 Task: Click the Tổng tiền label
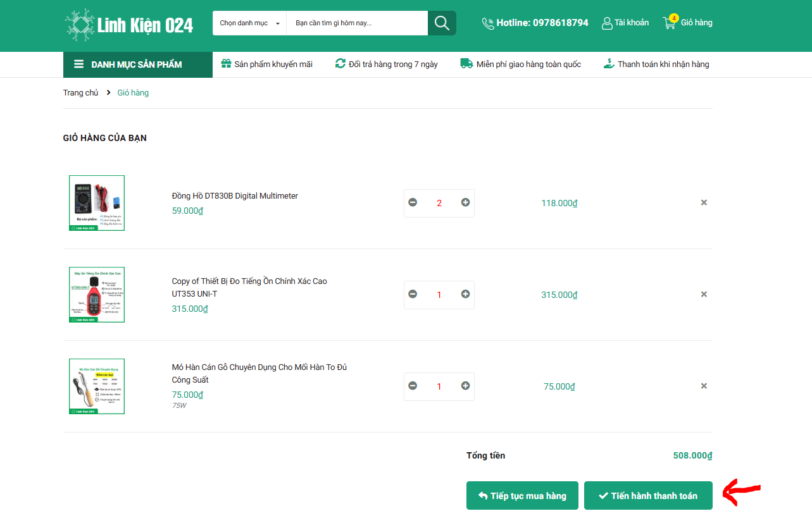pos(486,455)
